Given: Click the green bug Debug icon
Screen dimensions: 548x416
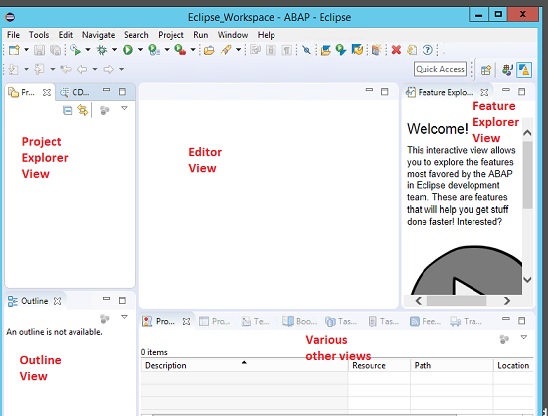Looking at the screenshot, I should [102, 50].
